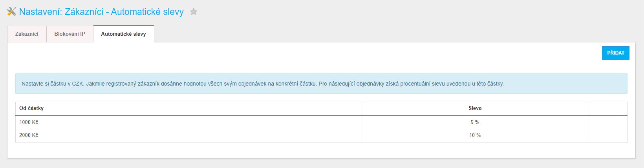Select the Automatické slevy tab
644x168 pixels.
(124, 34)
